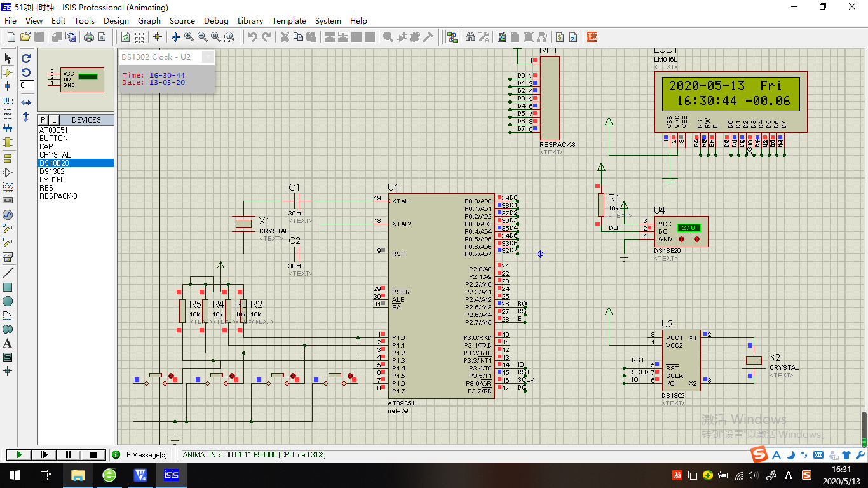Click the Rotate Clockwise icon
The image size is (868, 488).
(26, 58)
